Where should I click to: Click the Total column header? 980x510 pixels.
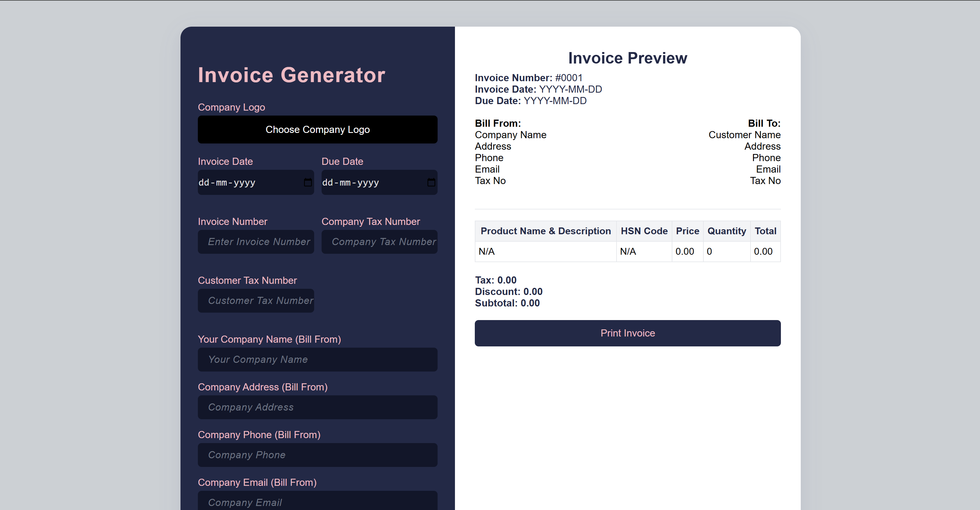pyautogui.click(x=765, y=231)
